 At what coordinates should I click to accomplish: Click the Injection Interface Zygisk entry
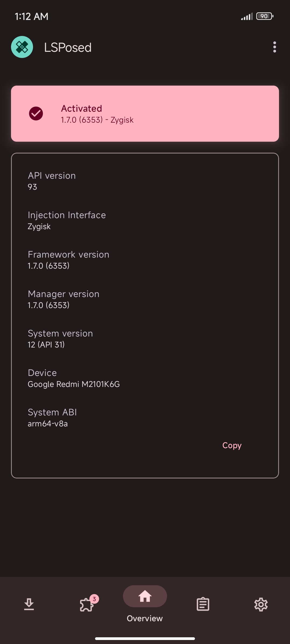coord(67,220)
